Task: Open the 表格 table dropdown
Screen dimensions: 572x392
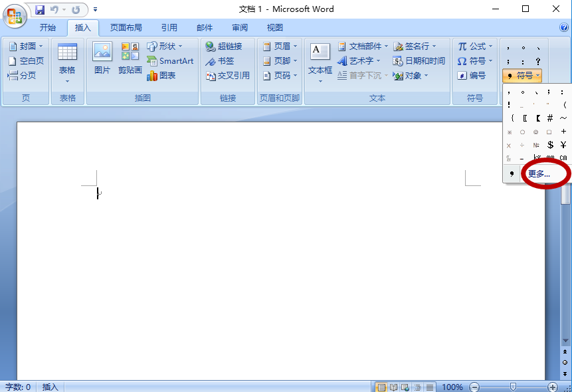Action: pos(68,64)
